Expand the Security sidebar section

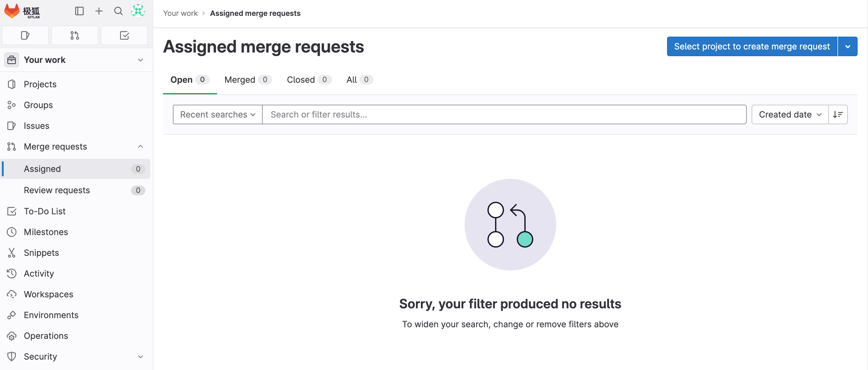[x=140, y=357]
